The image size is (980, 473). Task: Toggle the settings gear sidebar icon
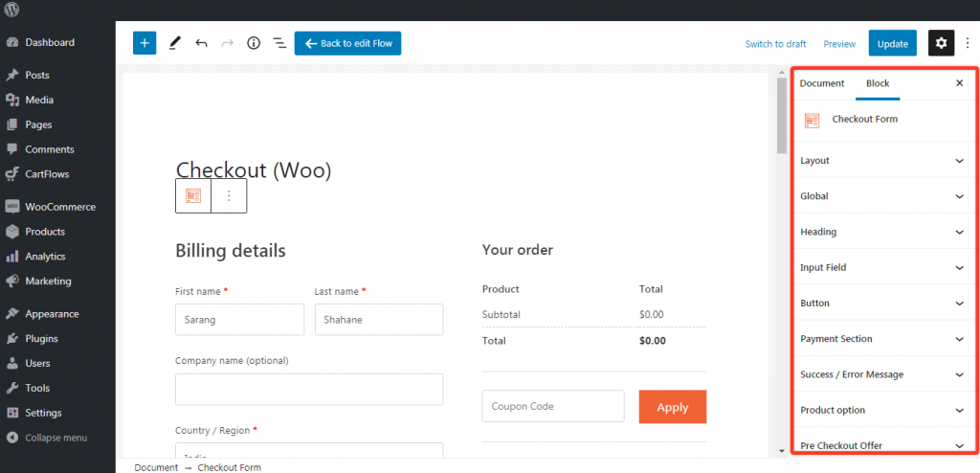(x=941, y=43)
